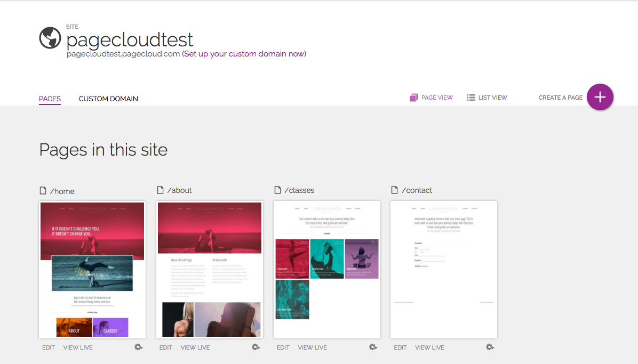The width and height of the screenshot is (638, 364).
Task: Click VIEW LIVE under the /home page
Action: [78, 347]
